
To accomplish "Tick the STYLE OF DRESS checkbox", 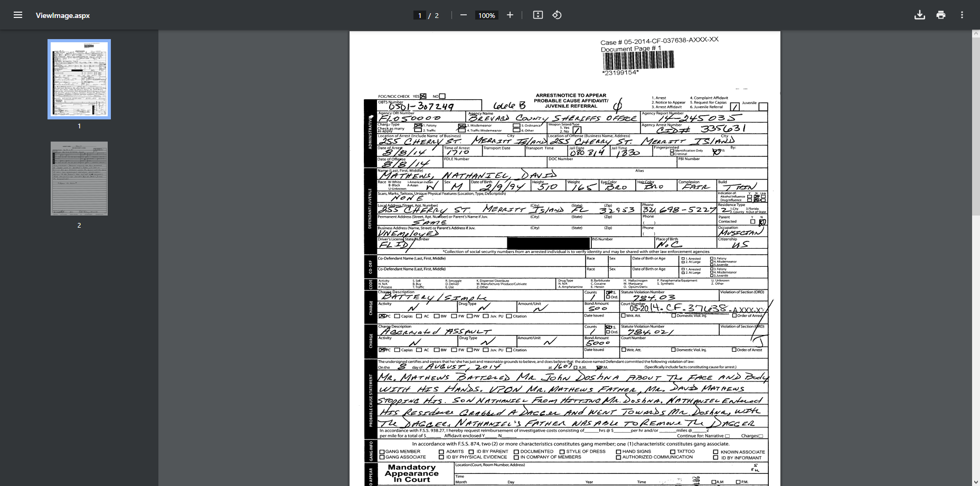I will 562,452.
